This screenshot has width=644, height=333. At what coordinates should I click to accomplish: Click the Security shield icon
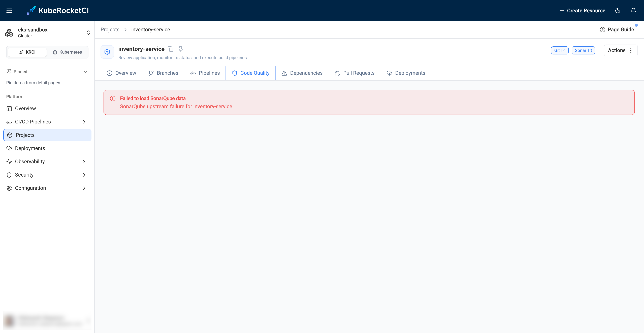9,175
